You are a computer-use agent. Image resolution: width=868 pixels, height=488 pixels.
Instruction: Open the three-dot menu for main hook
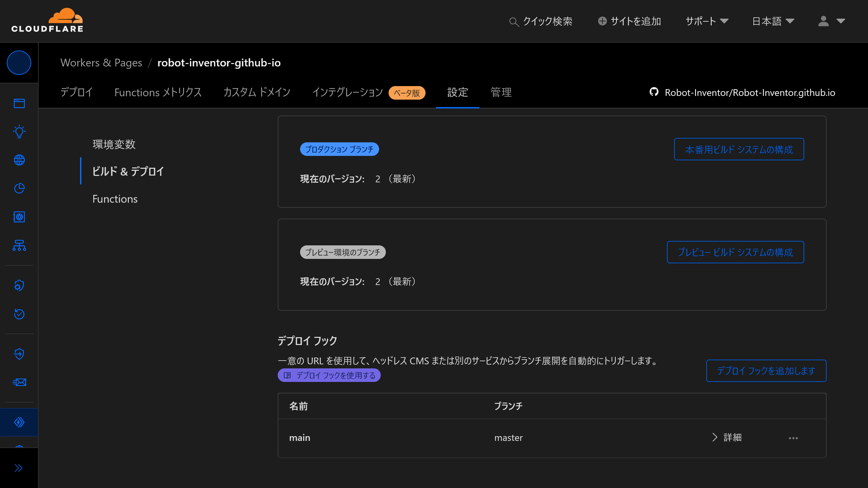point(793,438)
